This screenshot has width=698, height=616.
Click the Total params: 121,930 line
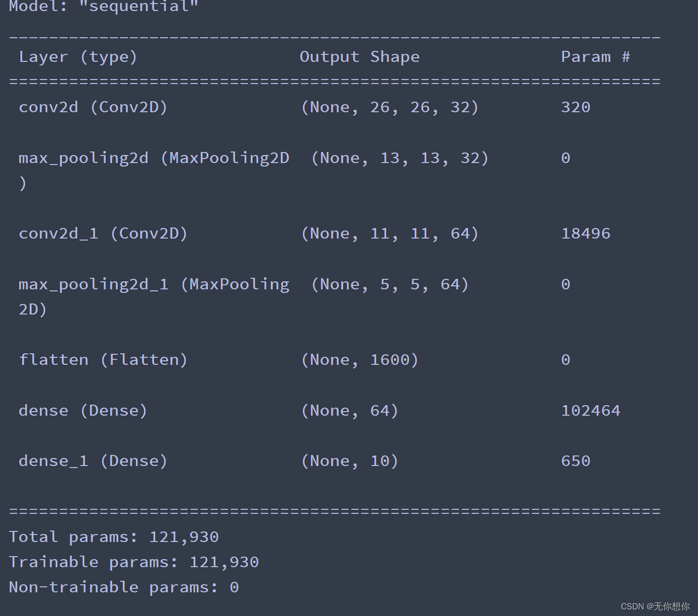click(114, 537)
